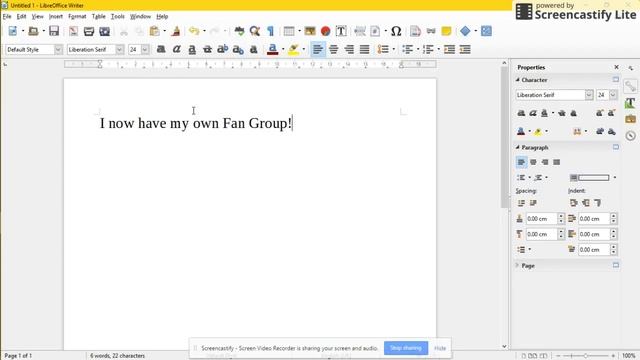This screenshot has width=640, height=360.
Task: Collapse the Paragraph section in the sidebar
Action: [518, 147]
